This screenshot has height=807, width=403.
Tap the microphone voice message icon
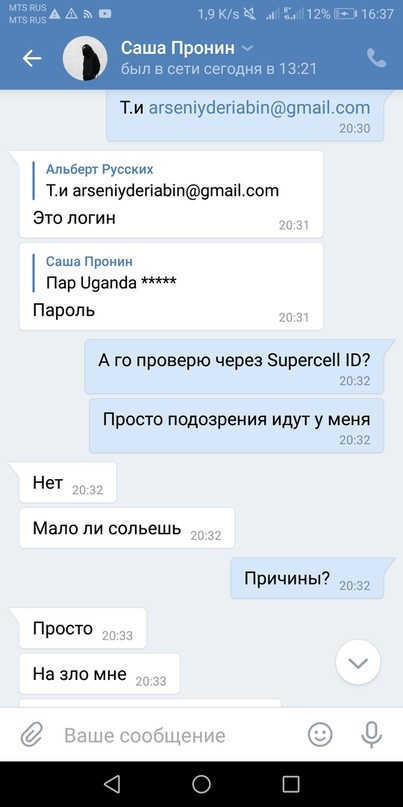tap(371, 735)
